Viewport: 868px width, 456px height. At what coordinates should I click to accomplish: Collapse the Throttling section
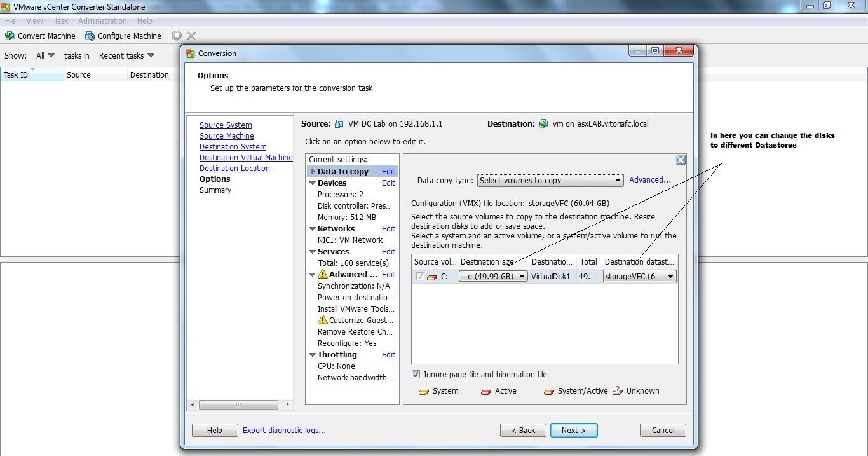(312, 355)
